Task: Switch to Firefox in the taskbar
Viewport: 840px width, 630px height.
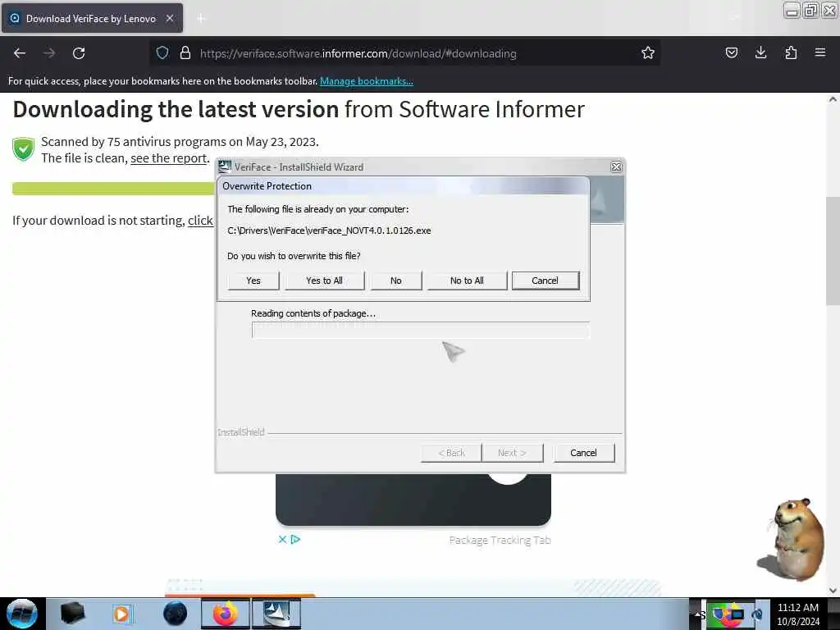Action: click(226, 614)
